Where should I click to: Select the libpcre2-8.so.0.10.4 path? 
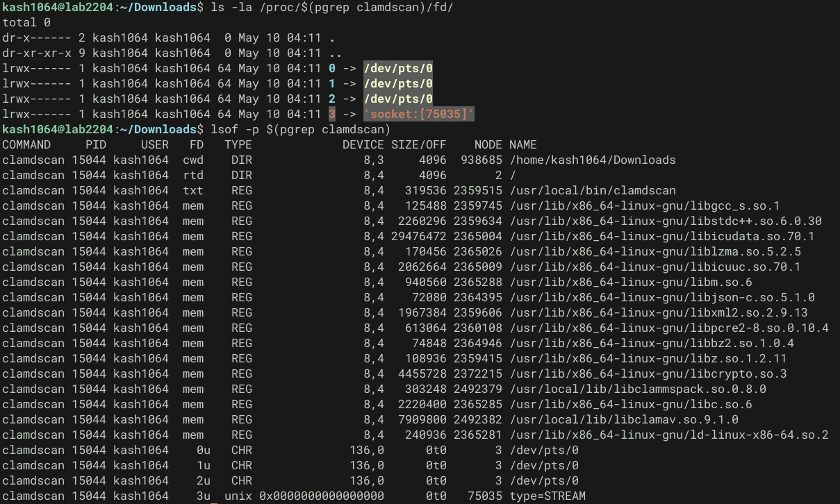669,328
